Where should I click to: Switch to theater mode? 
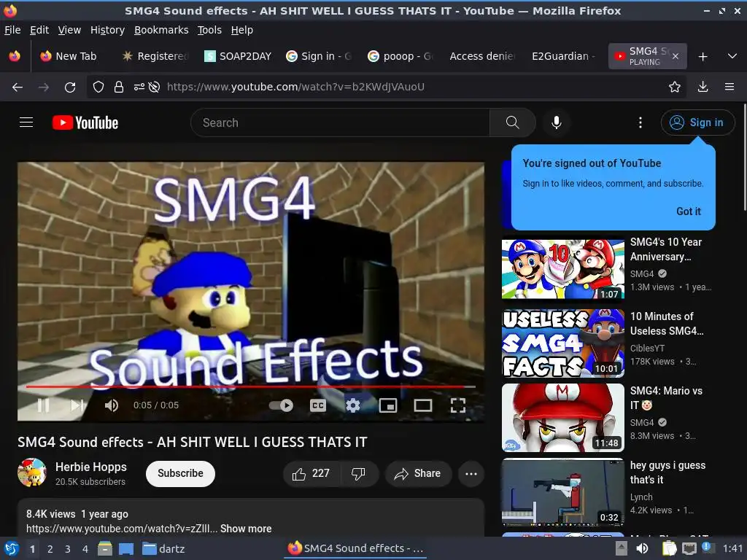click(423, 405)
